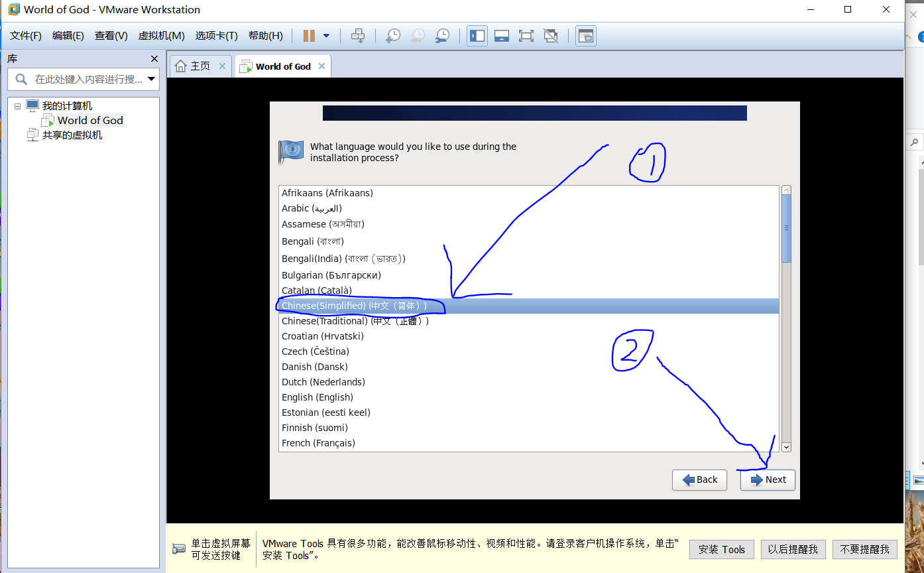
Task: Click the revert to snapshot icon
Action: [x=418, y=36]
